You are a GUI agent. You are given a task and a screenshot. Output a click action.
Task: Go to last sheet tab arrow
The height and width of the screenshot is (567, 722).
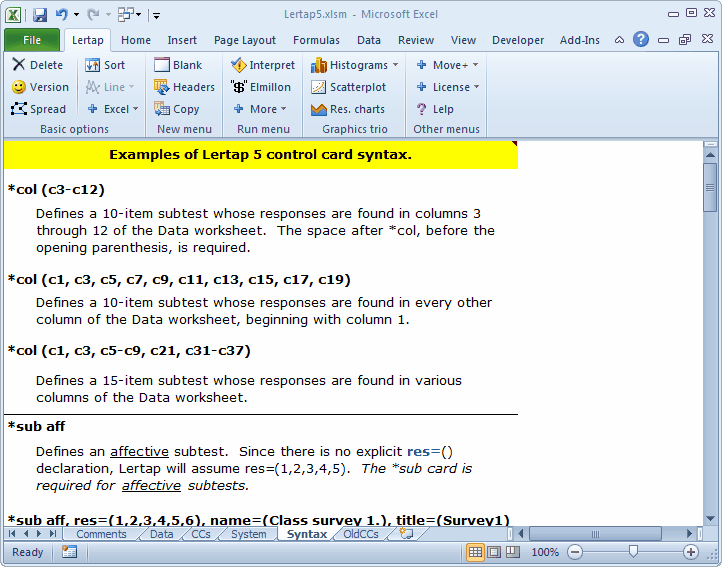pyautogui.click(x=53, y=533)
